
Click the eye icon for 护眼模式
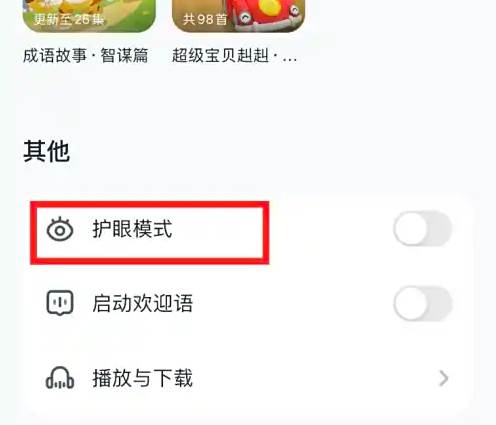click(60, 229)
